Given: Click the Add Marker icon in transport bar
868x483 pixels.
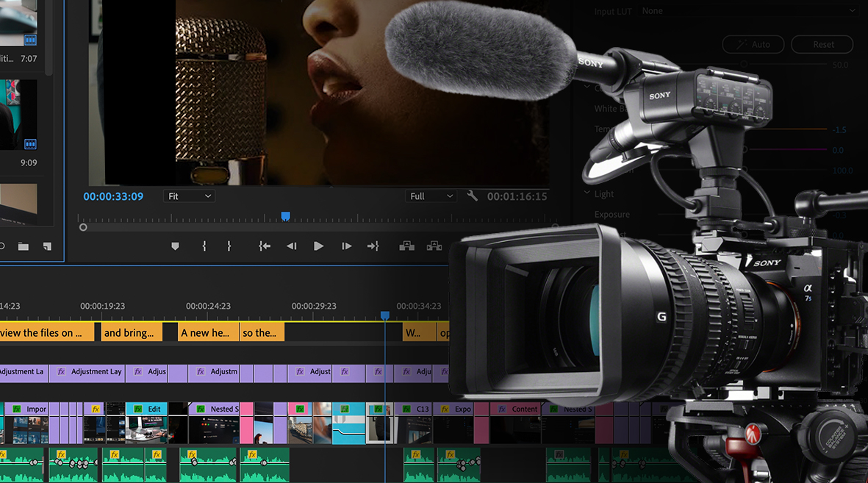Looking at the screenshot, I should (175, 246).
